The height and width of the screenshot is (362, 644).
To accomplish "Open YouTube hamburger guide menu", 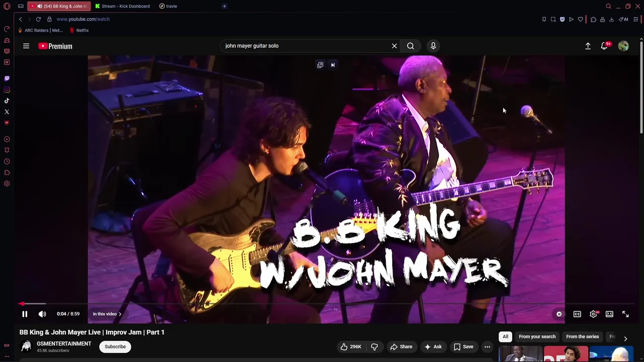I will (26, 46).
